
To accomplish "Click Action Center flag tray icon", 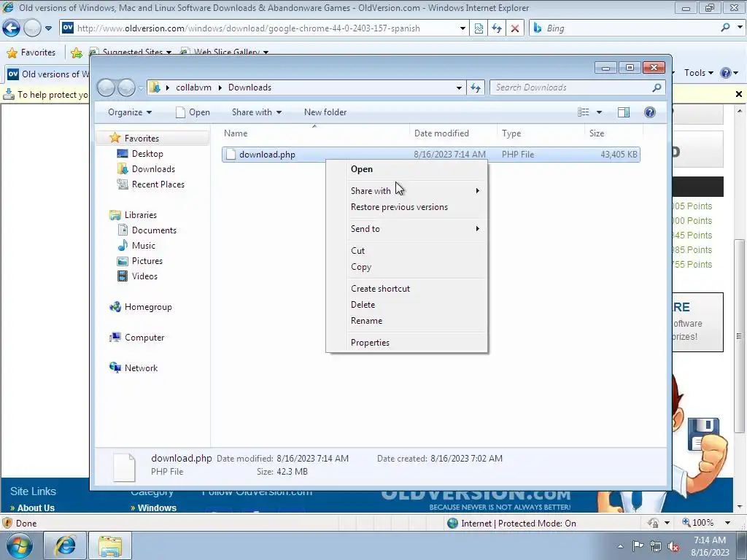I will point(638,546).
